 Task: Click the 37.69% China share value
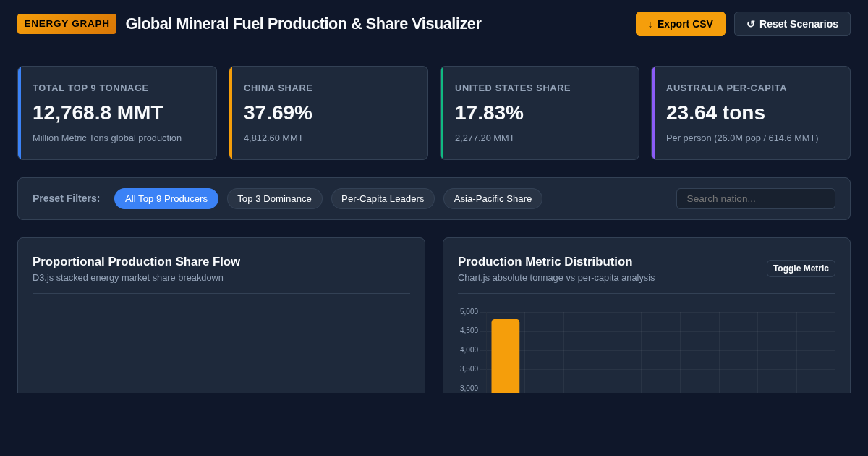278,113
